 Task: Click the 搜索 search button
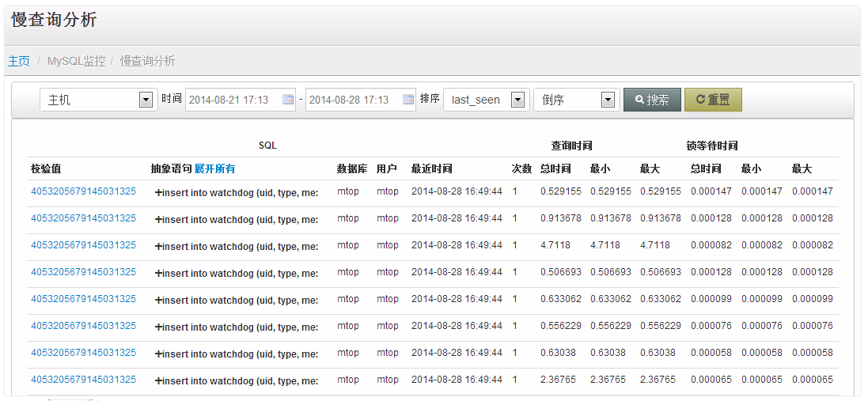point(652,100)
